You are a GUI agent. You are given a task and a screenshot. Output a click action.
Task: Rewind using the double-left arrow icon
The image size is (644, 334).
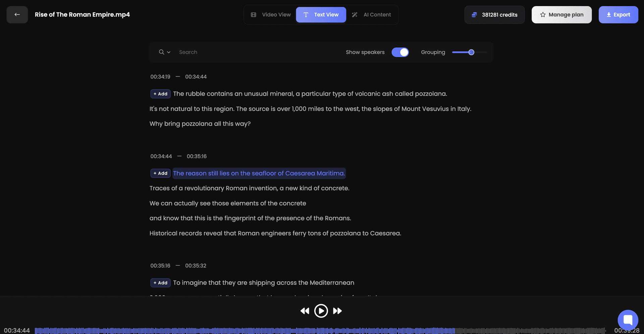[x=305, y=311]
